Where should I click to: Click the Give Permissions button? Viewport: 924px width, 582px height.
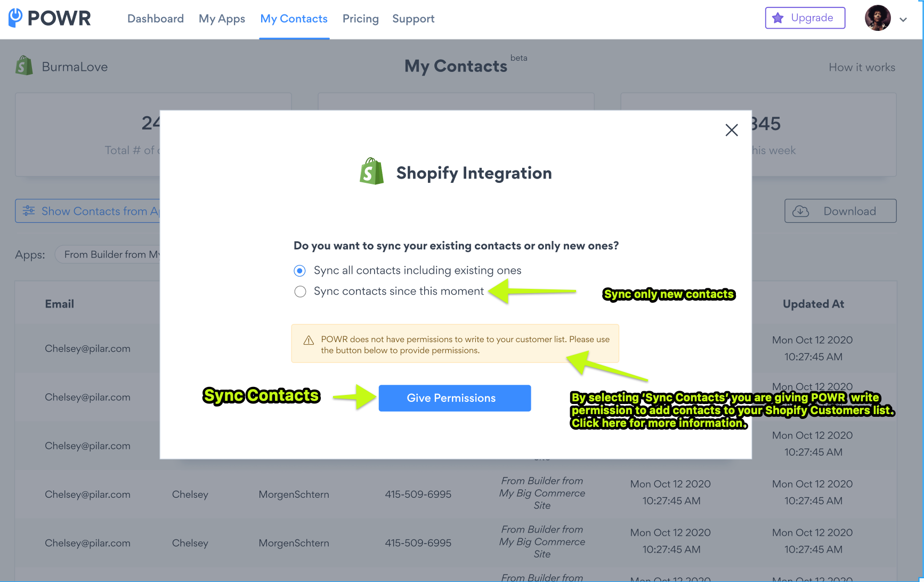(x=454, y=398)
